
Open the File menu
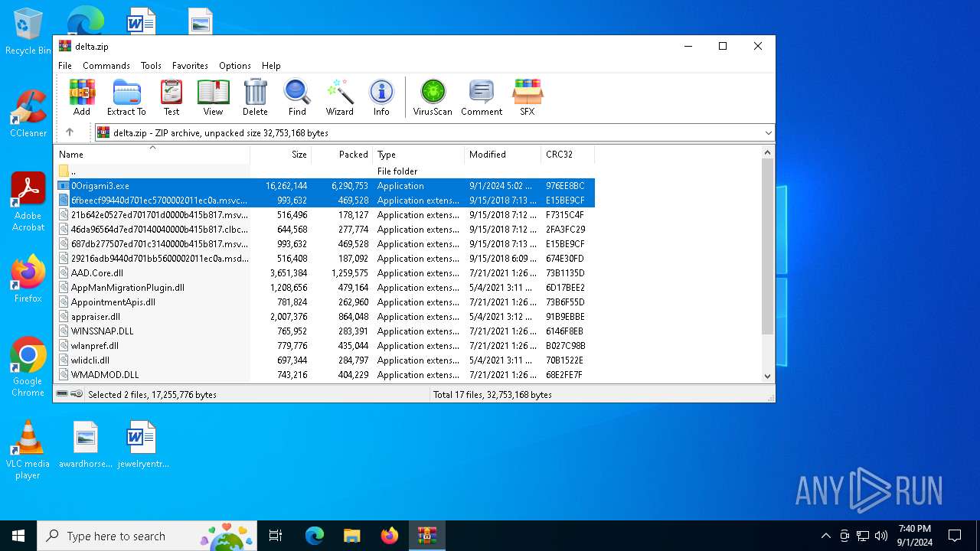point(65,66)
